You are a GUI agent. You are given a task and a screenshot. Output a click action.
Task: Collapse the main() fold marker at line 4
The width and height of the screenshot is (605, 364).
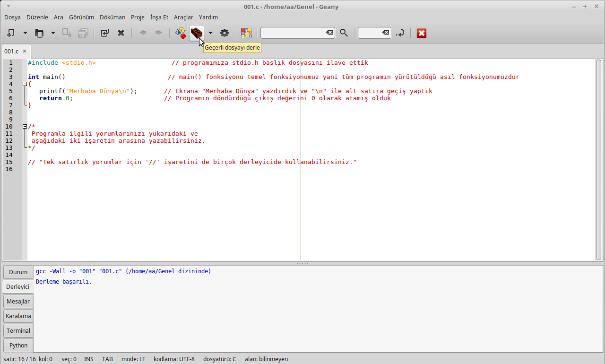pos(25,84)
